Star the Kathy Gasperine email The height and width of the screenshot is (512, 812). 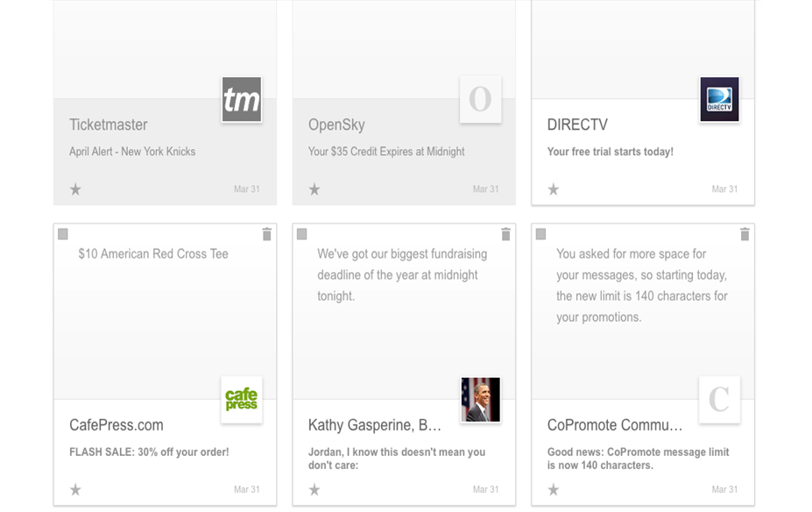pyautogui.click(x=314, y=490)
